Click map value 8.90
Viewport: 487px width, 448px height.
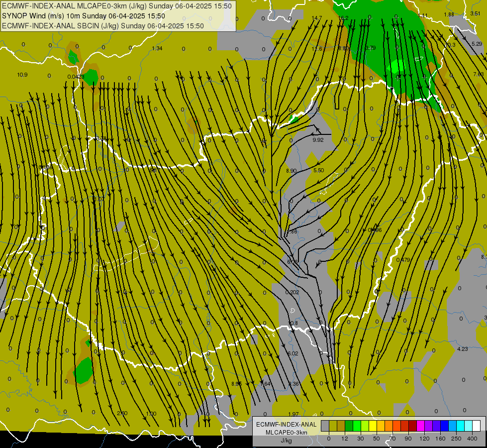(x=292, y=171)
